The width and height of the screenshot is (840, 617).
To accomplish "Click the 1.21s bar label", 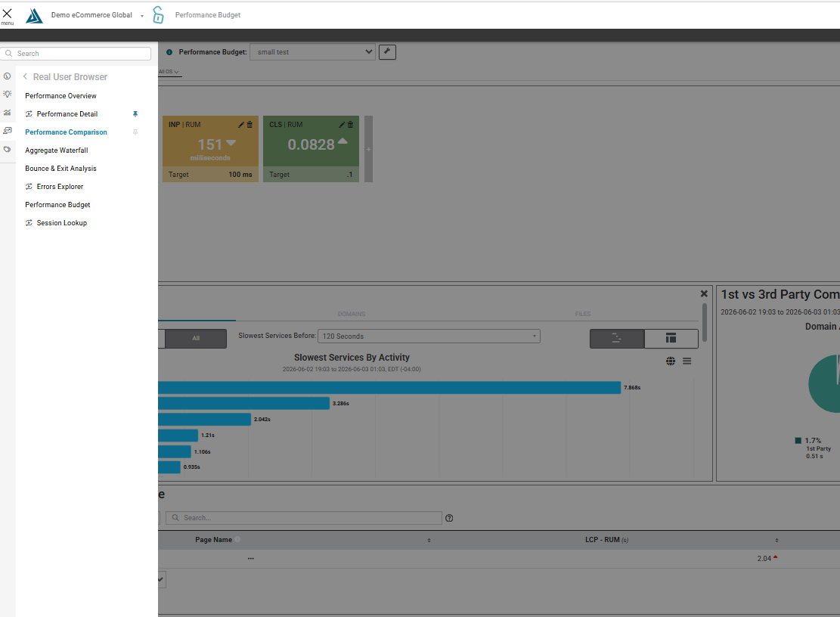I will (x=208, y=436).
